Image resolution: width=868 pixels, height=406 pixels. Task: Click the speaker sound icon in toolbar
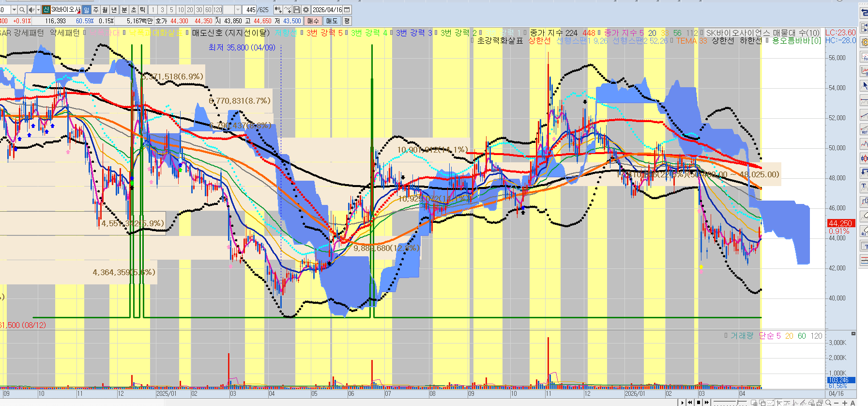pos(31,10)
